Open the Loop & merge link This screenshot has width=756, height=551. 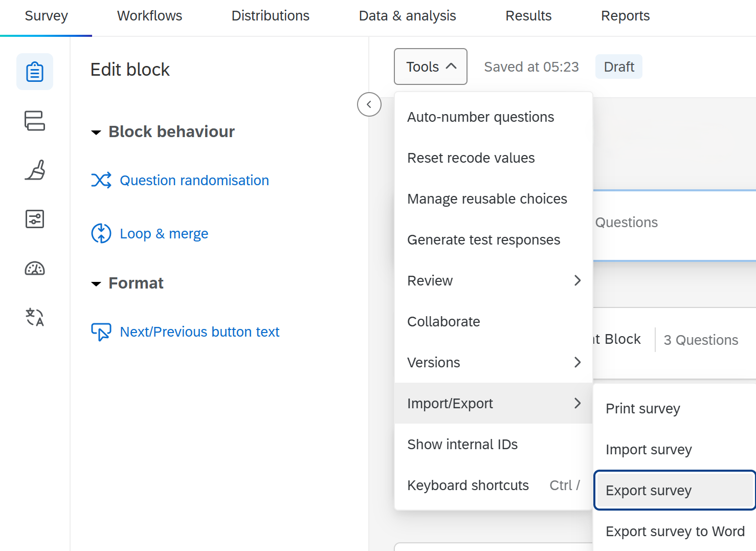click(x=164, y=233)
